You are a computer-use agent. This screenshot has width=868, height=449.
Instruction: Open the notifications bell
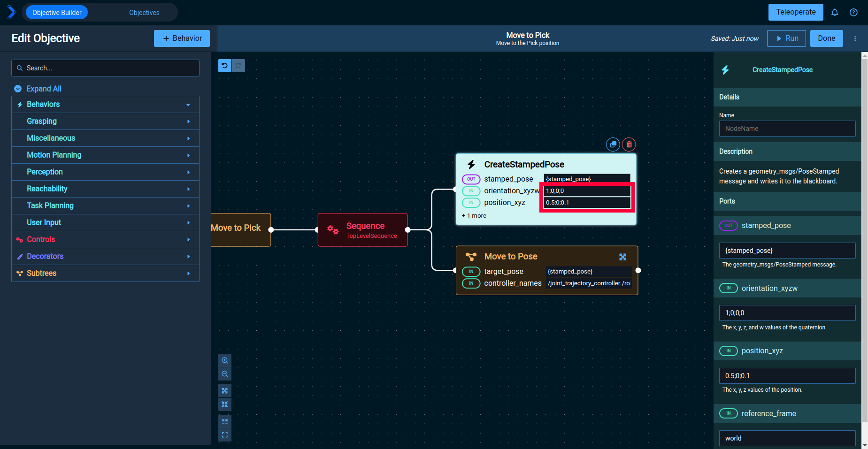(835, 13)
